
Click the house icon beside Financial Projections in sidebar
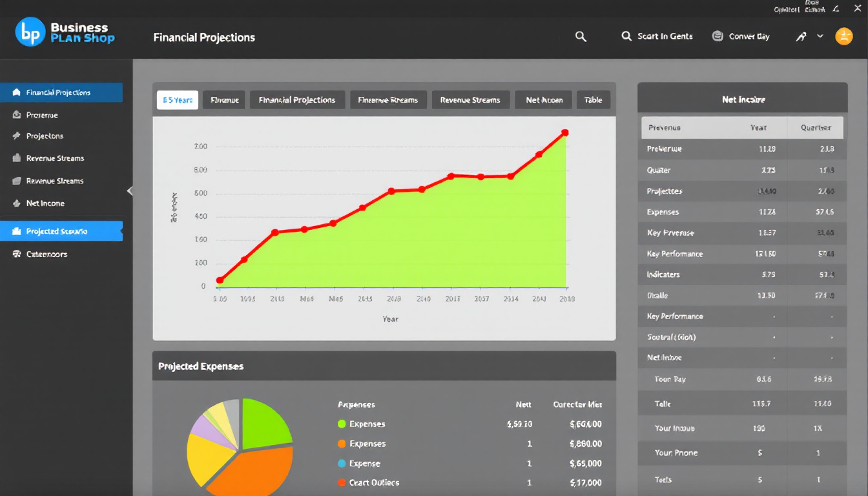[17, 92]
